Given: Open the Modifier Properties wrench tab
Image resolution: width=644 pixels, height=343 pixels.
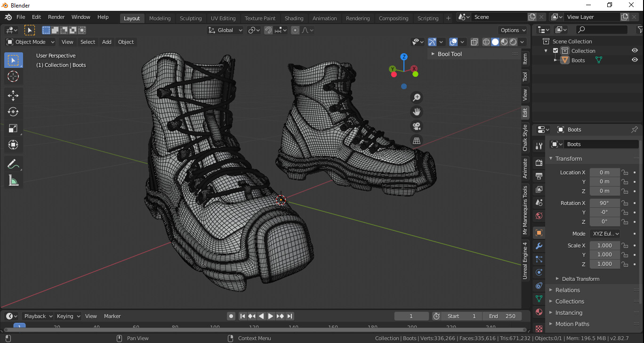Looking at the screenshot, I should pos(538,245).
